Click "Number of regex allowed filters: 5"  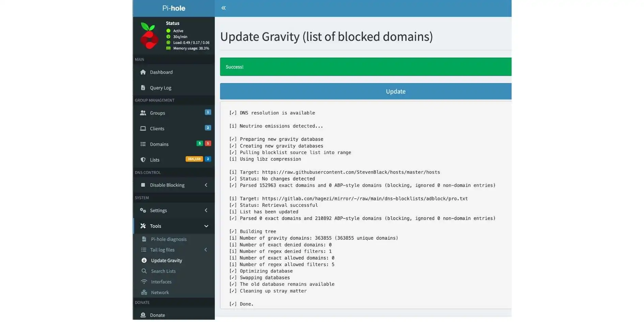(x=282, y=265)
